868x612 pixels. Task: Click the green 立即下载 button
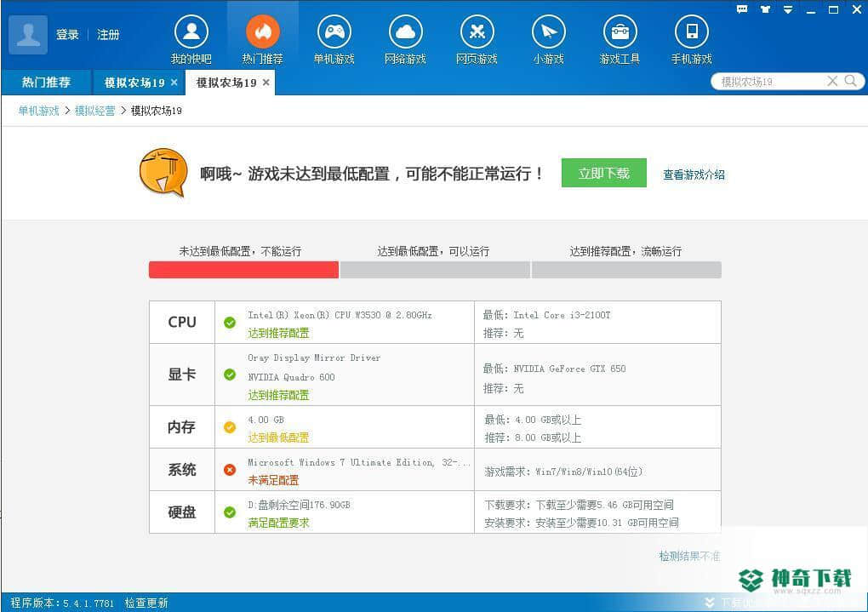(x=604, y=173)
